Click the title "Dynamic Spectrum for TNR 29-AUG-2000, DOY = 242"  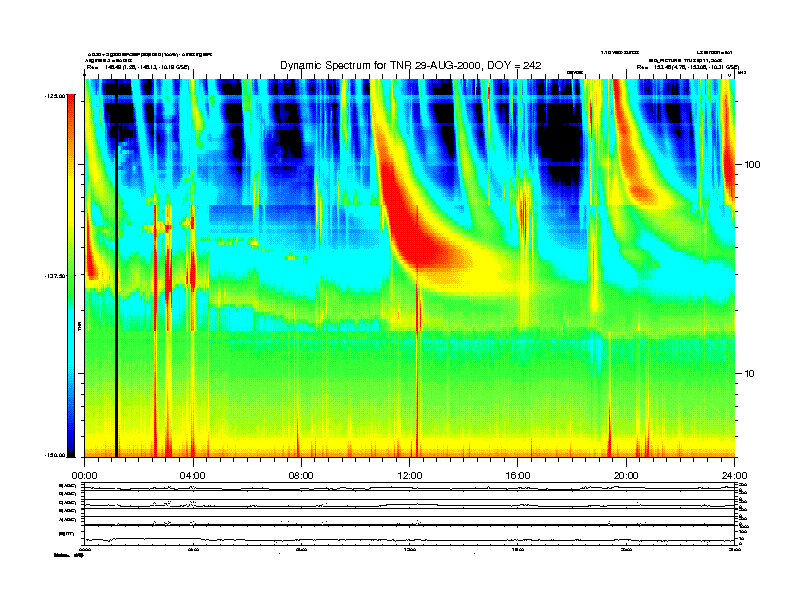pyautogui.click(x=410, y=65)
